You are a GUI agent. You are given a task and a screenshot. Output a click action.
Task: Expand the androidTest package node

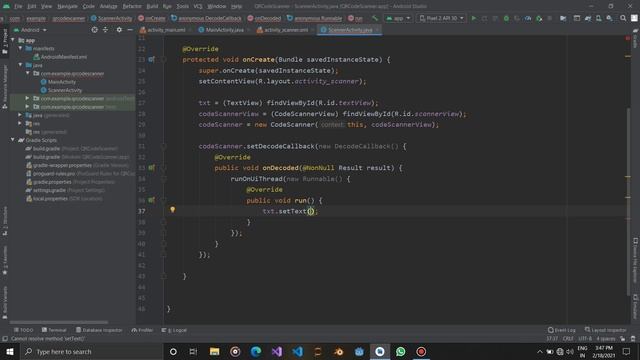27,98
